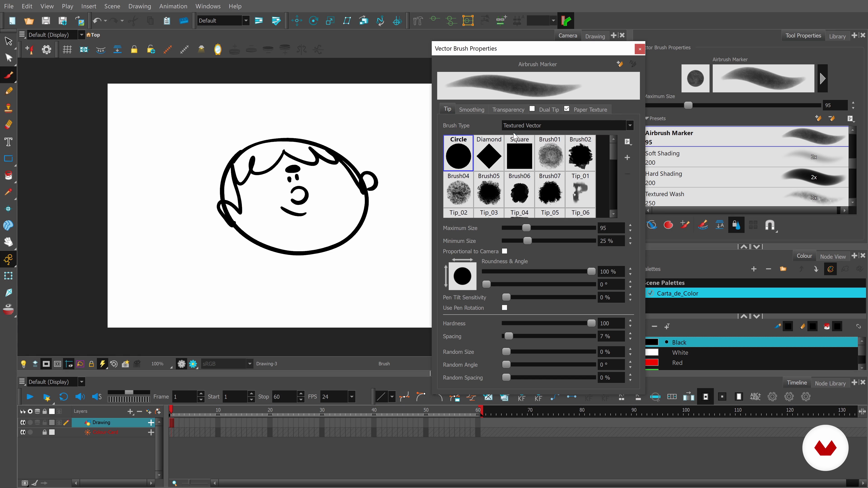This screenshot has height=488, width=868.
Task: Click the Loop playback icon
Action: point(63,397)
